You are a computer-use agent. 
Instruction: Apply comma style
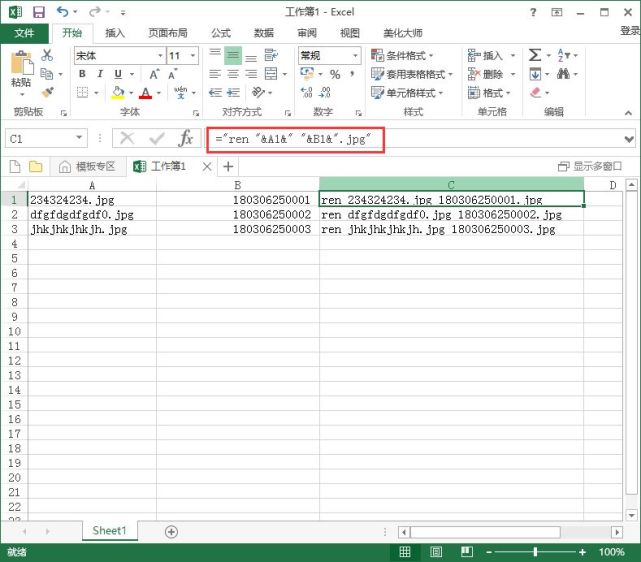tap(352, 74)
